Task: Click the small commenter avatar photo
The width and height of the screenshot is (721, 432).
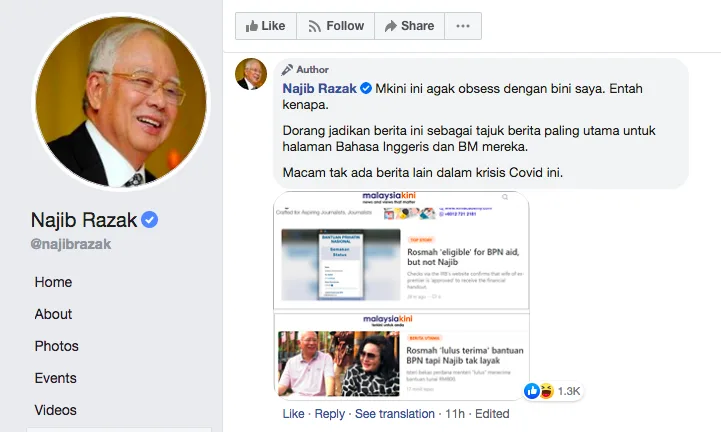Action: click(x=251, y=74)
